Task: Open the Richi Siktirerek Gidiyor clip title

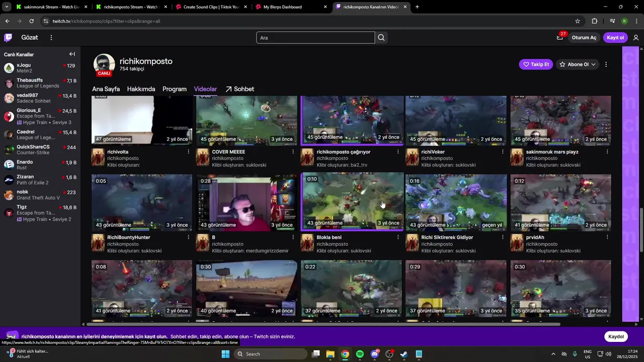Action: pyautogui.click(x=447, y=237)
